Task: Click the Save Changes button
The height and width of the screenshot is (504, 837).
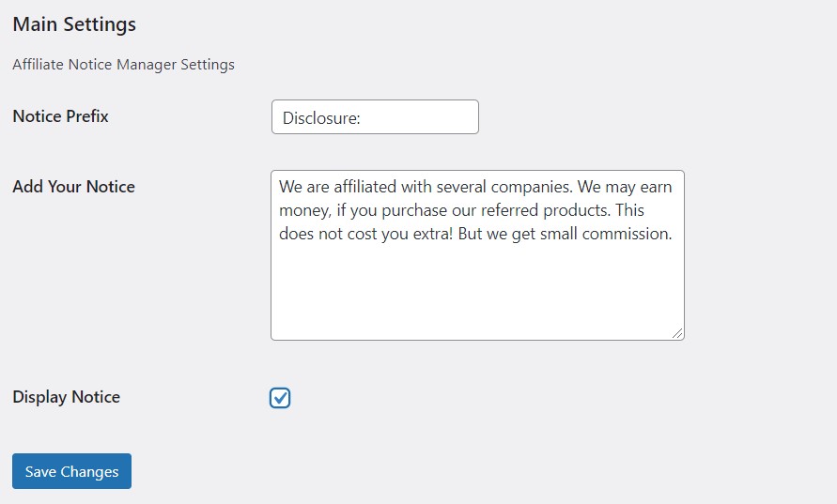Action: [x=71, y=471]
